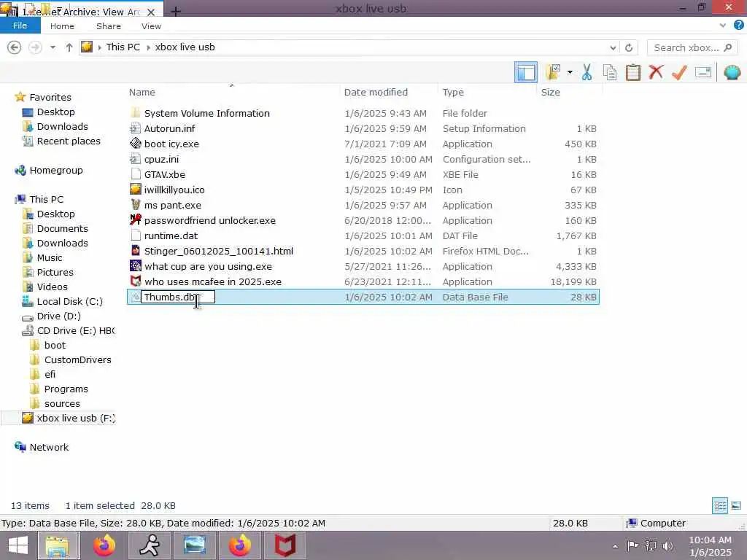Refresh the xbox live usb folder
This screenshot has width=747, height=560.
629,47
